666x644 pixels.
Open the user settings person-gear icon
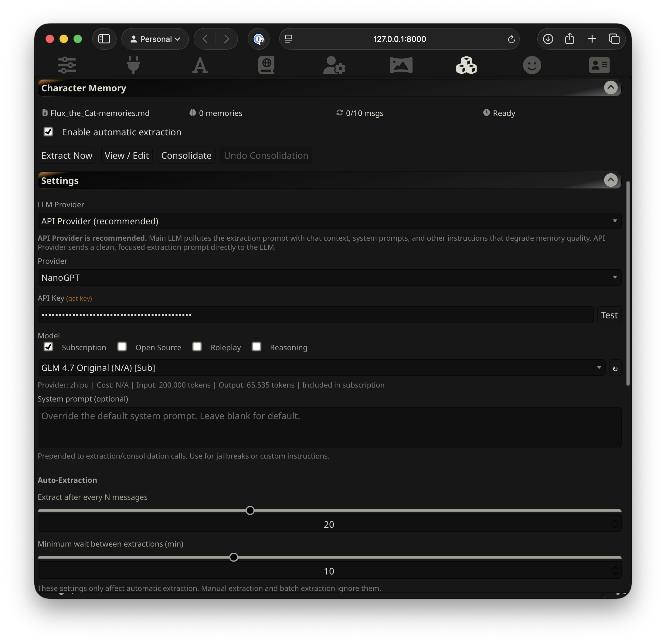[x=334, y=65]
